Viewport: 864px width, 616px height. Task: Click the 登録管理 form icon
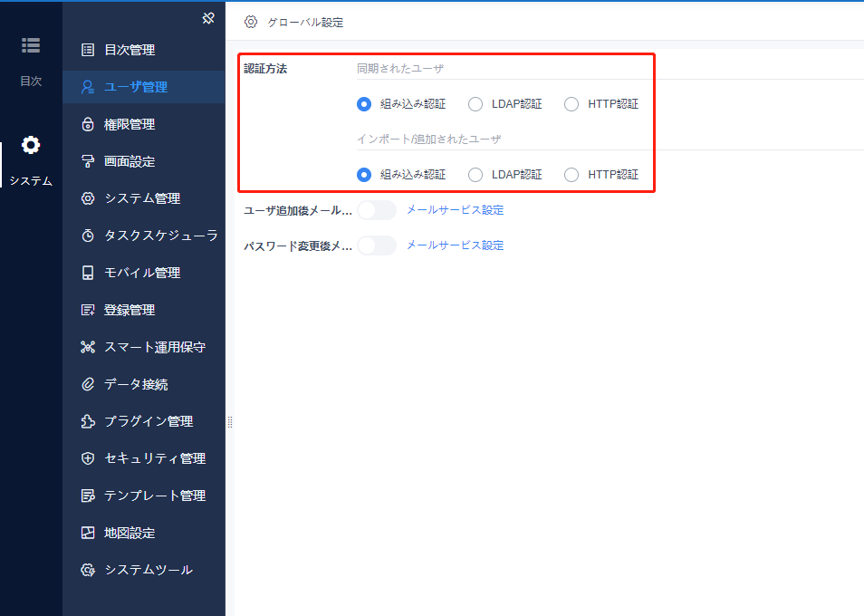(88, 310)
